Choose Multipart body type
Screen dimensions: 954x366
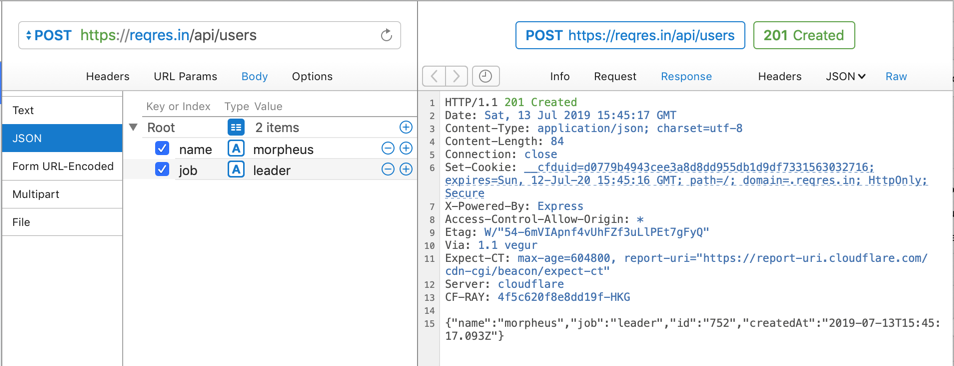[62, 195]
